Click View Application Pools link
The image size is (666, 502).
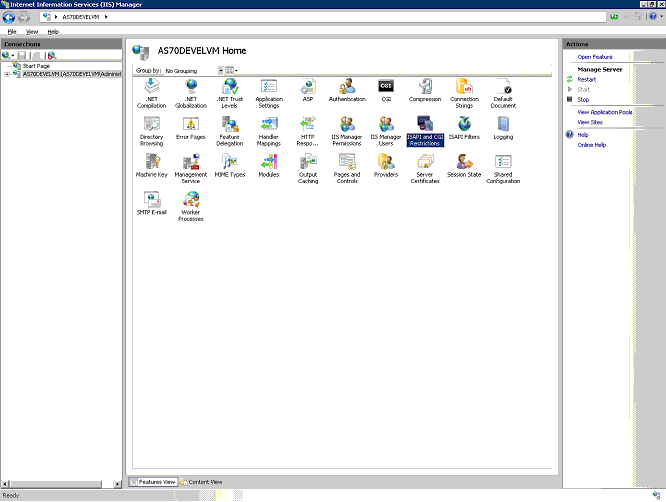(605, 112)
